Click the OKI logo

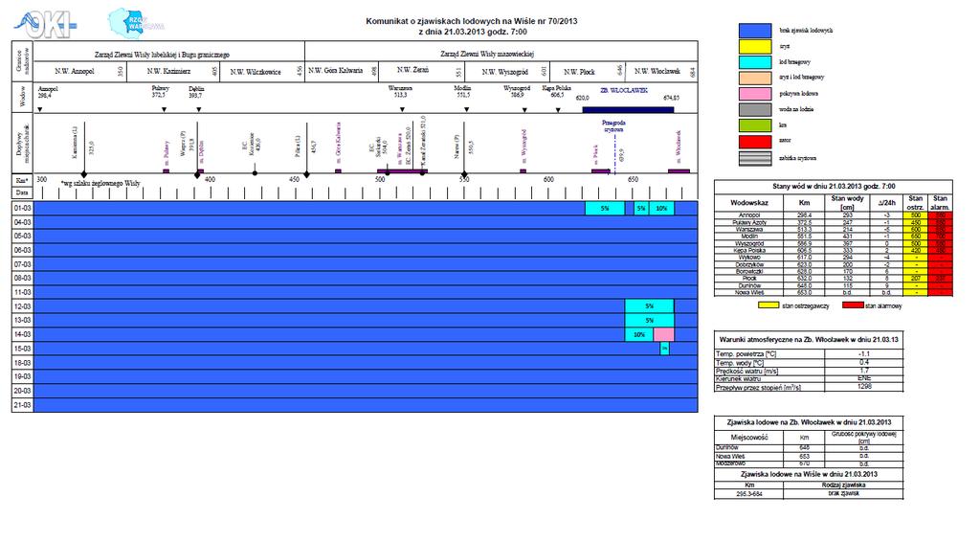pyautogui.click(x=44, y=24)
